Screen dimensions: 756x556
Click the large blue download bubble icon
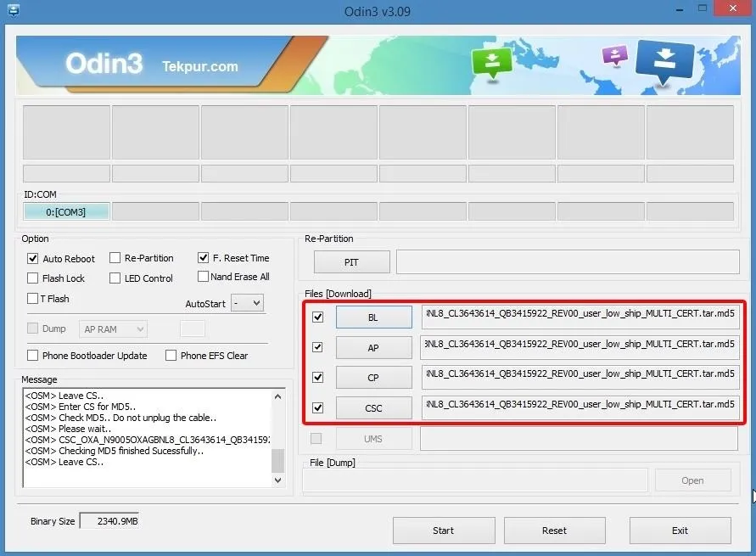click(x=665, y=61)
